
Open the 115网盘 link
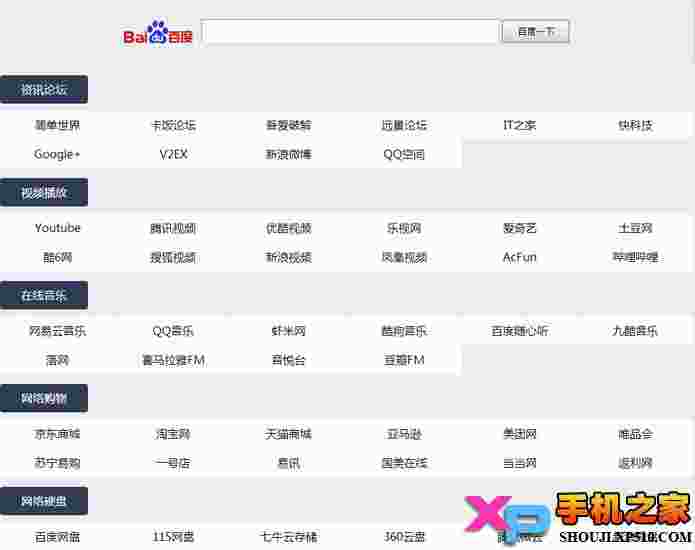(x=173, y=537)
